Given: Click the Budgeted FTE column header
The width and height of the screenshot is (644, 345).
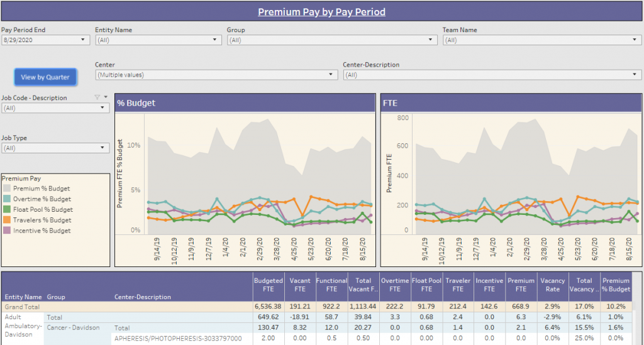Looking at the screenshot, I should [268, 285].
